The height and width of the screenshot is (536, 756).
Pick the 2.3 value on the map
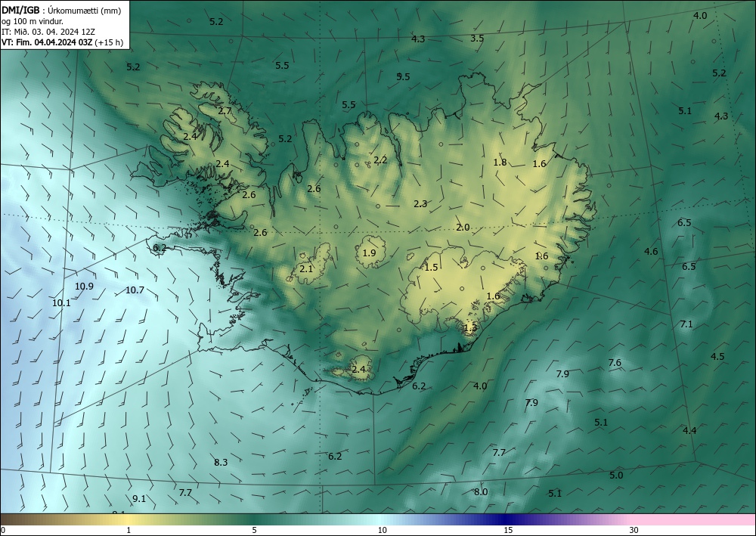tap(420, 204)
